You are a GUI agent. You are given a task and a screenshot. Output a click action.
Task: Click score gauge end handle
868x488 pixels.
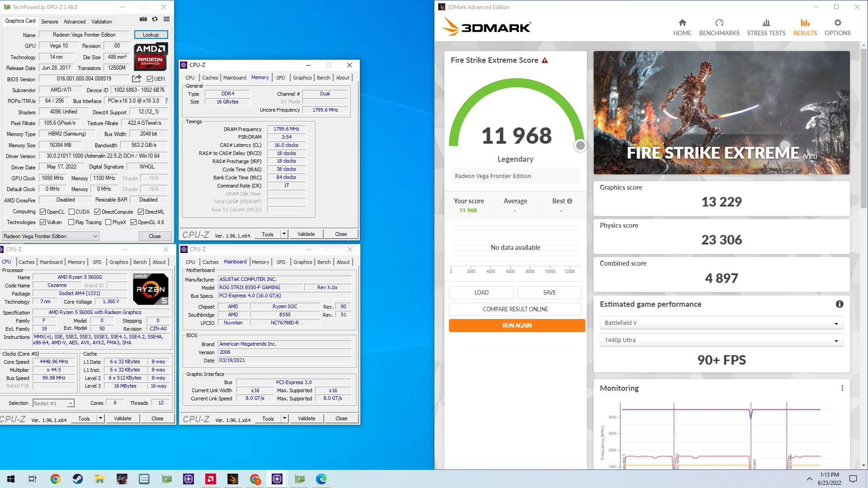pos(580,145)
